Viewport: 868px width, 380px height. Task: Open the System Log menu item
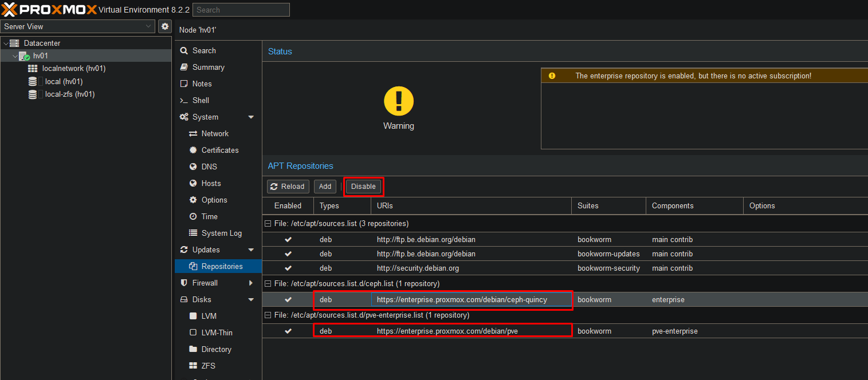221,233
